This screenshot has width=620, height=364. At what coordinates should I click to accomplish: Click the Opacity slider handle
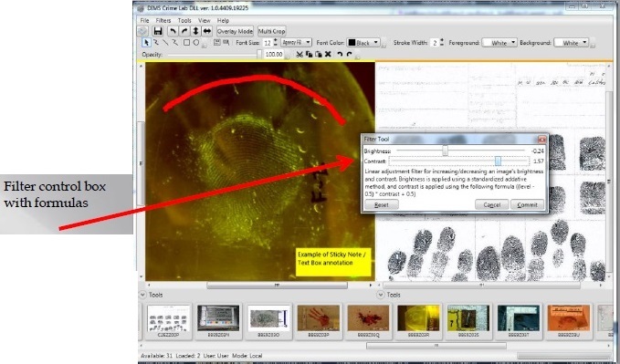coord(259,55)
